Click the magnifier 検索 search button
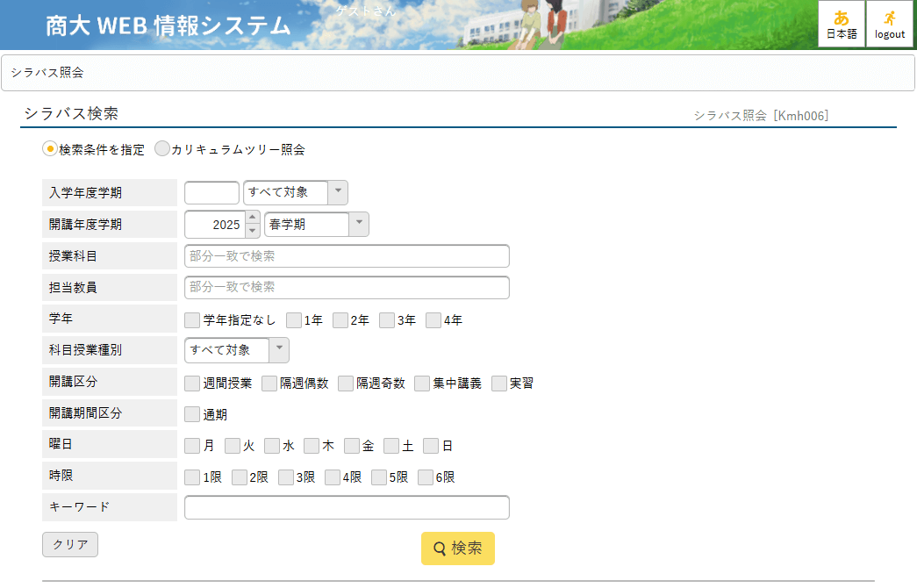 (x=457, y=549)
